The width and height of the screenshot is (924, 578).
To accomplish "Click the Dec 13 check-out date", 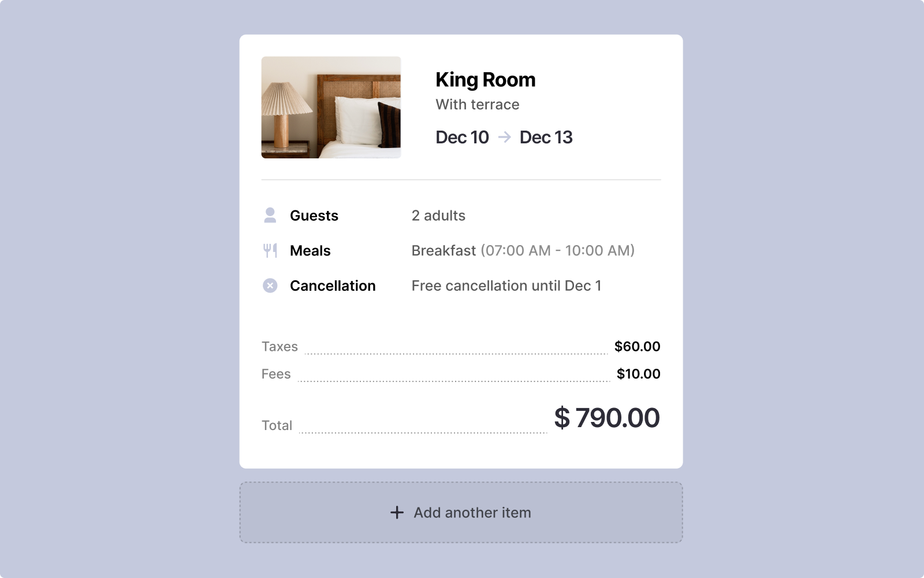I will [546, 137].
